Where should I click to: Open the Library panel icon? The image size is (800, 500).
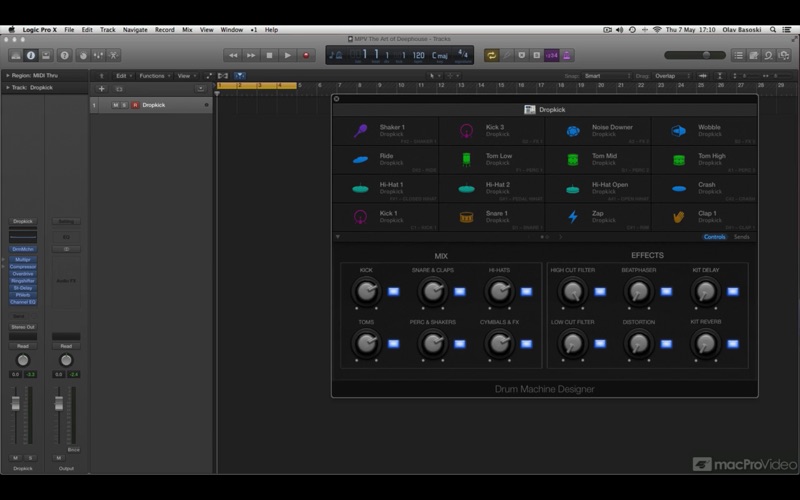point(16,55)
